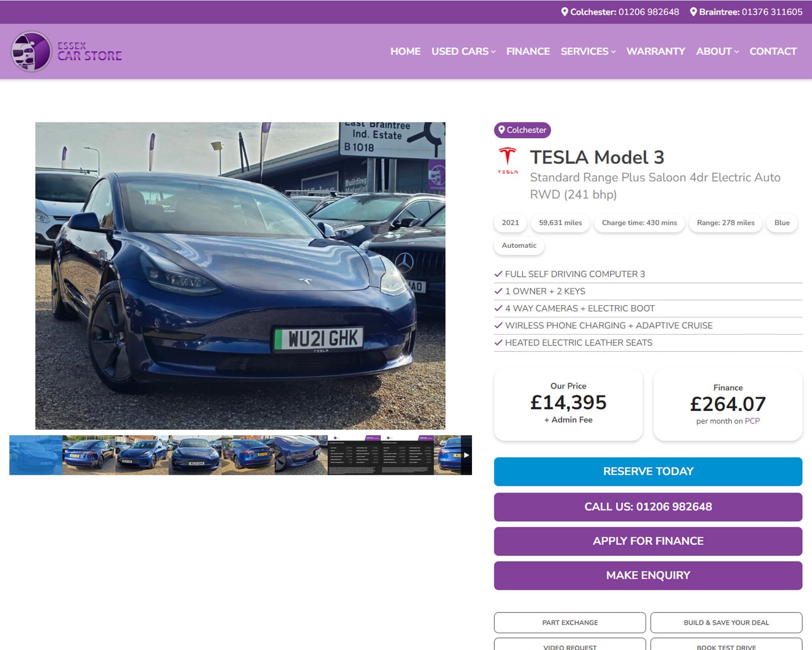This screenshot has height=650, width=812.
Task: Click the location pin beside Colchester phone number
Action: (563, 11)
